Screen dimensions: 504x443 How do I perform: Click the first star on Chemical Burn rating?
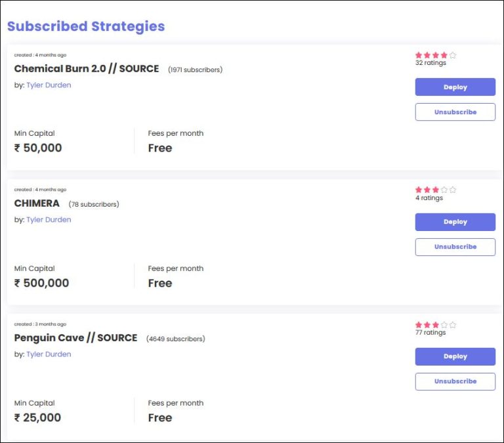point(419,55)
